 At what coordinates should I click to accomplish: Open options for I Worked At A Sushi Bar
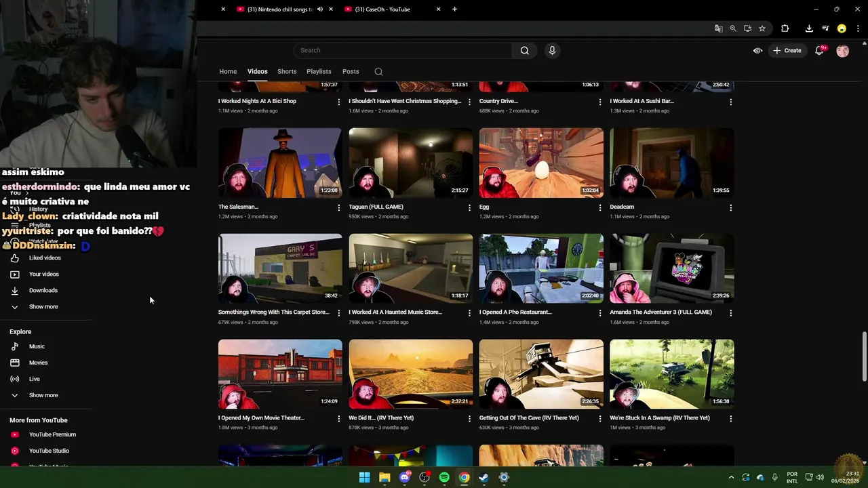tap(730, 102)
